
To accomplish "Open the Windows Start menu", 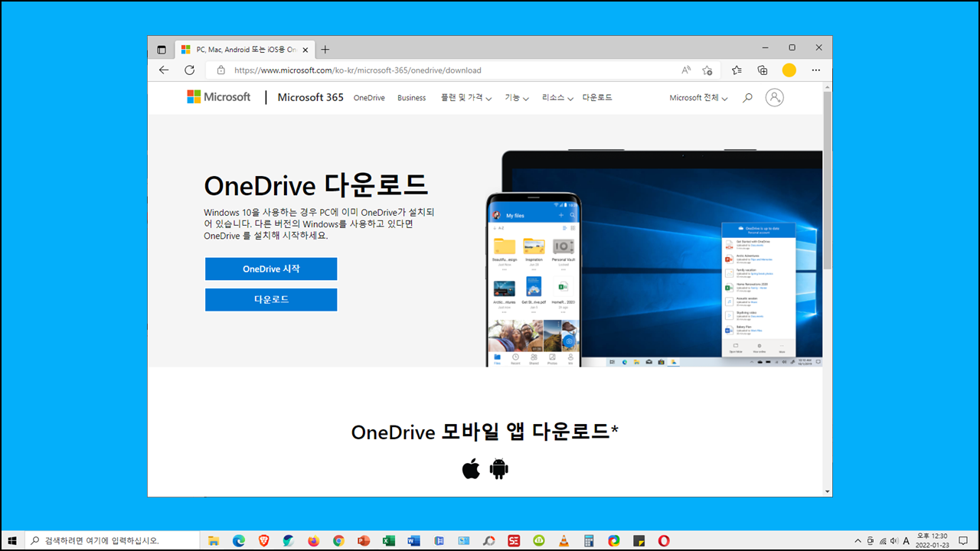I will (12, 540).
